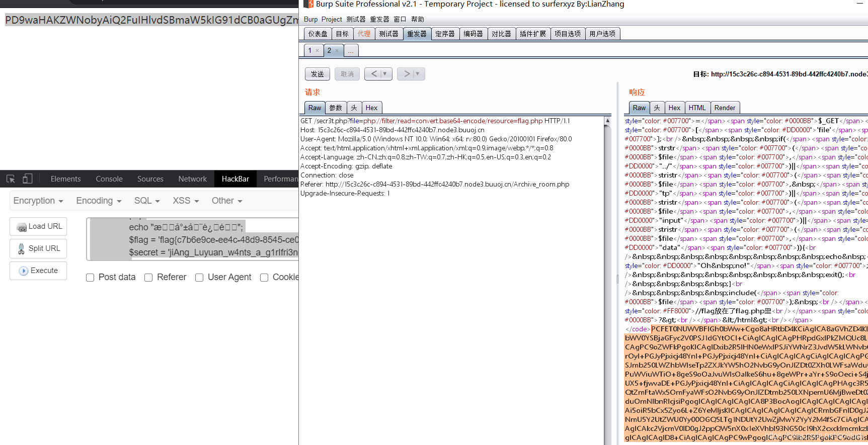Image resolution: width=868 pixels, height=445 pixels.
Task: Open the forward-history dropdown arrow in Repeater
Action: tap(418, 74)
